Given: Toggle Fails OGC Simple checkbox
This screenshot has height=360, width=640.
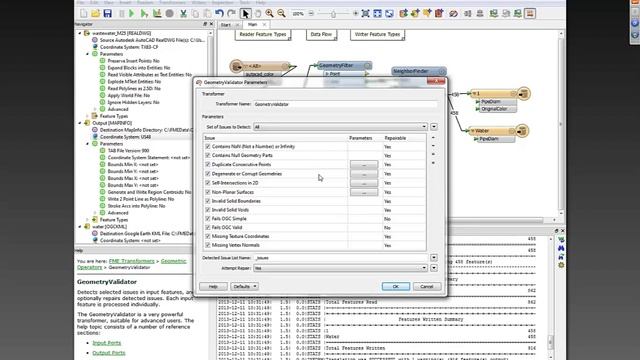Looking at the screenshot, I should point(208,219).
